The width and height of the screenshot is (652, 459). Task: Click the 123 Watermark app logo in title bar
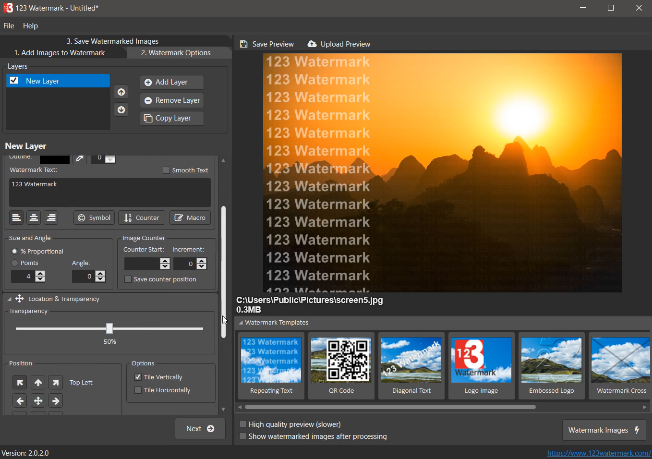8,8
